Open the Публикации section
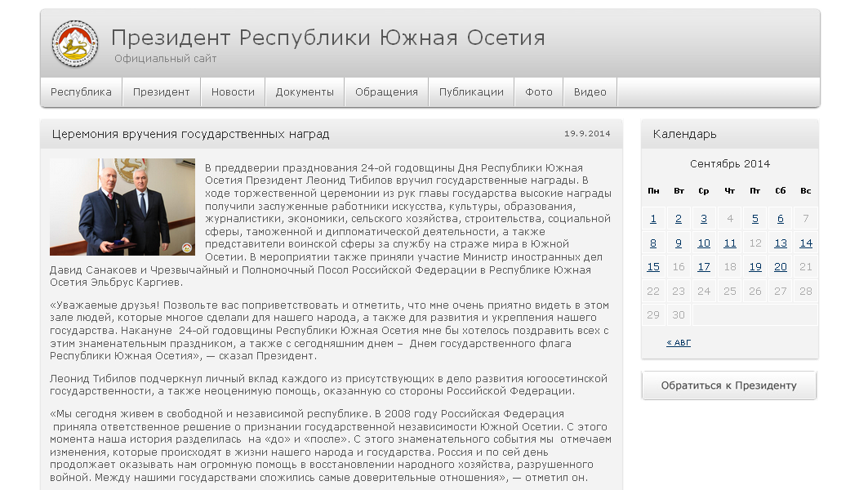Screen dimensions: 868x490 (471, 92)
